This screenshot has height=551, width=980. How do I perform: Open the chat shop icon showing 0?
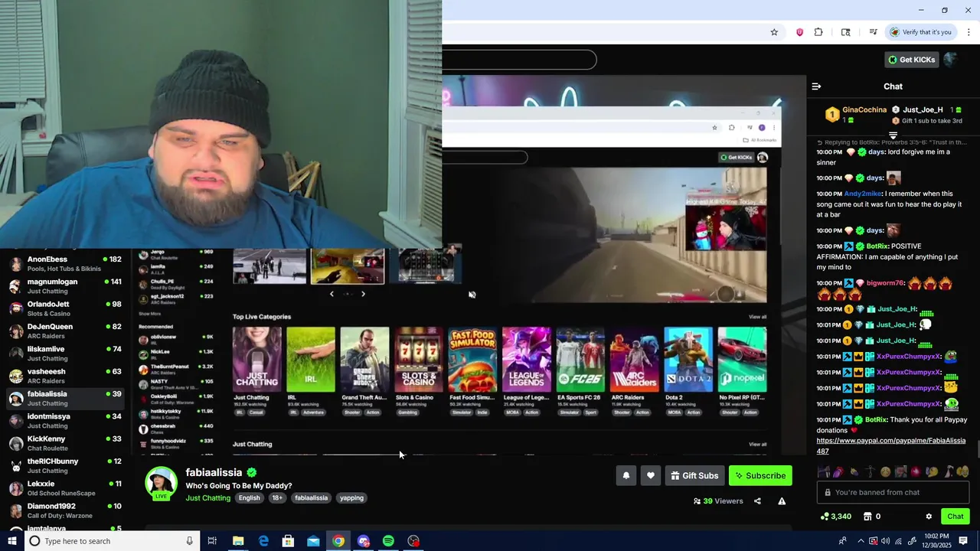point(872,517)
